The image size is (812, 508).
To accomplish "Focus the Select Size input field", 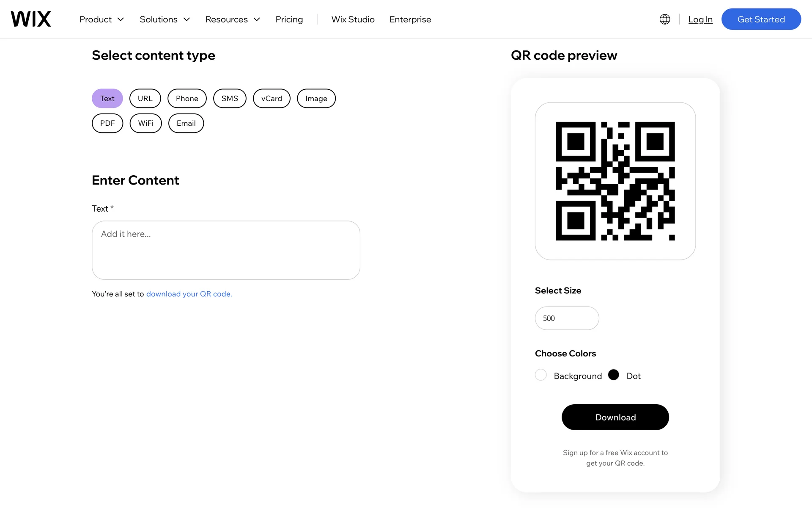I will 567,318.
